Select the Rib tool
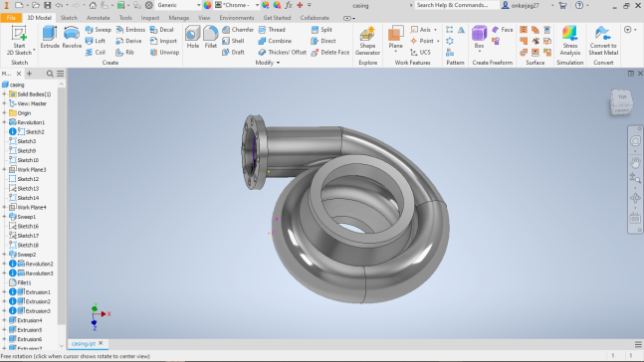 coord(124,52)
